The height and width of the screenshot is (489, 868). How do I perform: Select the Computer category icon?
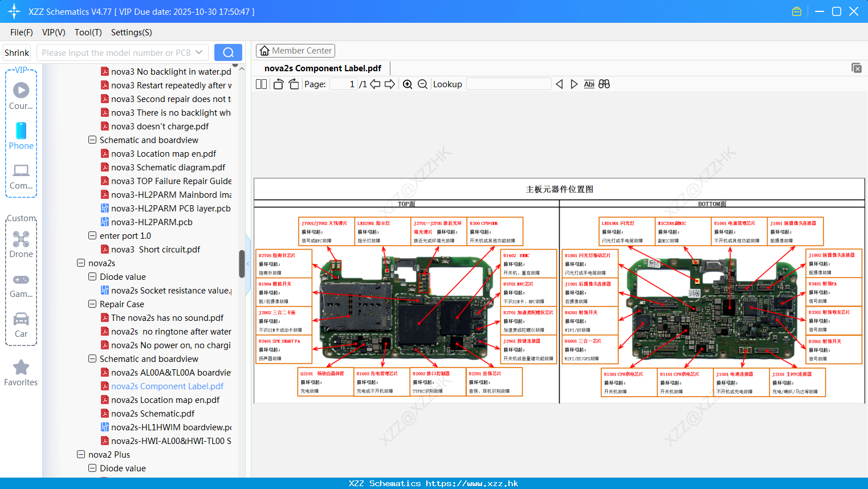tap(21, 176)
